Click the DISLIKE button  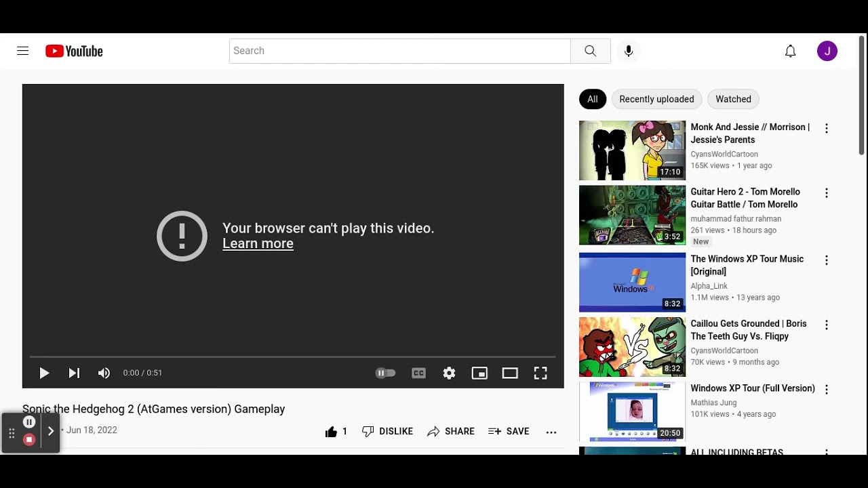[387, 431]
